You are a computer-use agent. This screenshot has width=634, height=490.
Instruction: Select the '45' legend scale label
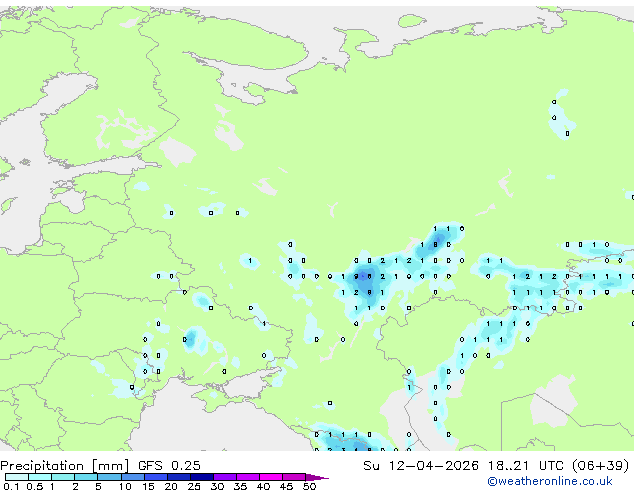pyautogui.click(x=286, y=486)
